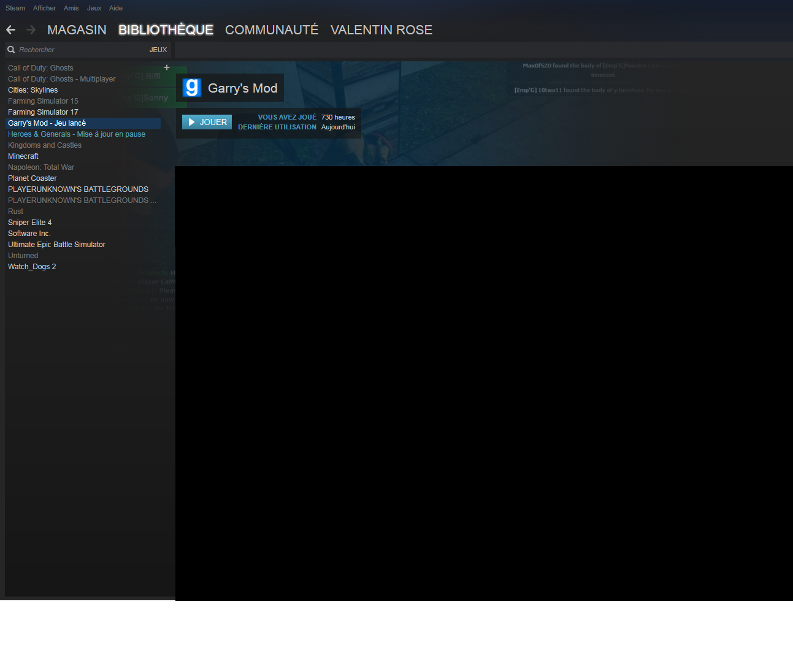Screen dimensions: 793x672
Task: Select Garry's Mod - Jeu lancé
Action: click(x=83, y=123)
